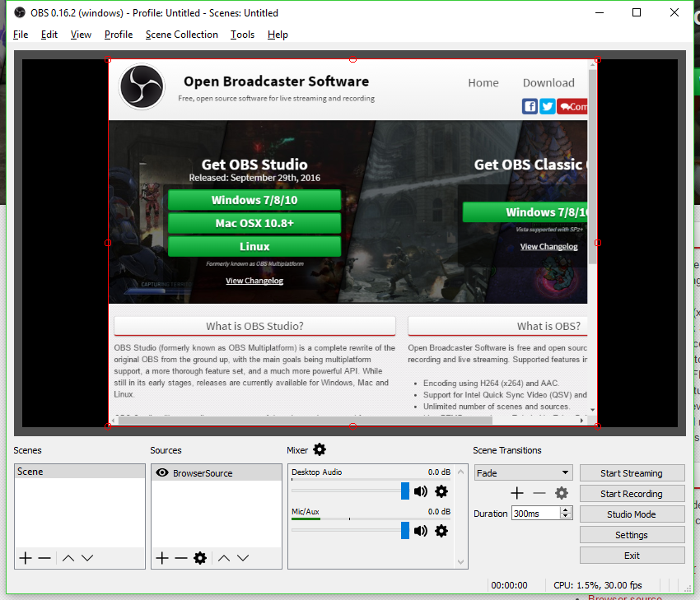700x600 pixels.
Task: Click the Mac OSX 10.8+ download button
Action: (254, 223)
